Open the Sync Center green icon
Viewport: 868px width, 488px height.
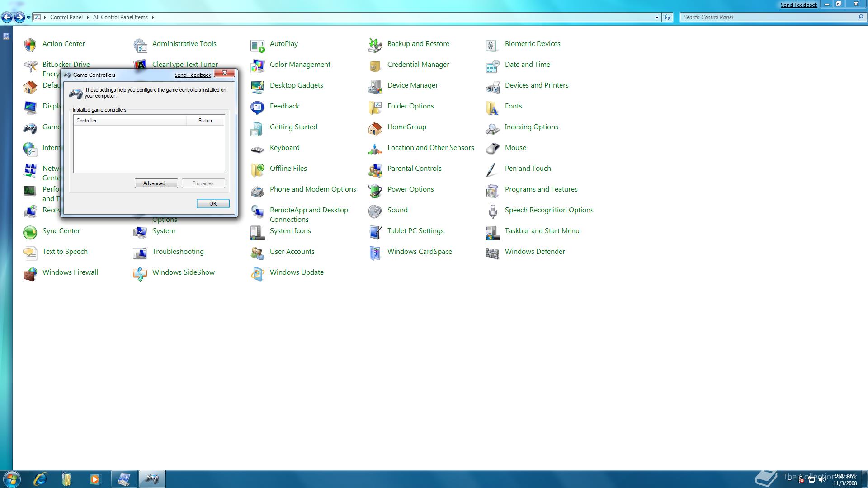click(x=30, y=232)
